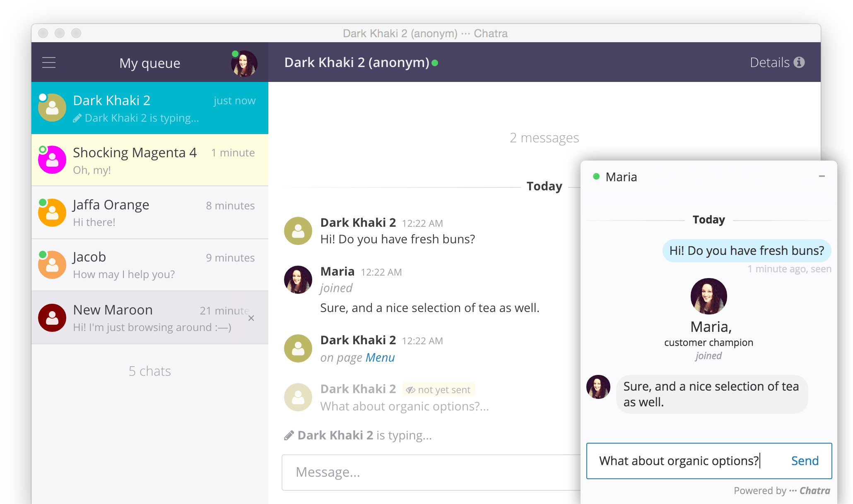Click Dark Khaki 2 avatar icon
This screenshot has height=504, width=853.
(52, 108)
